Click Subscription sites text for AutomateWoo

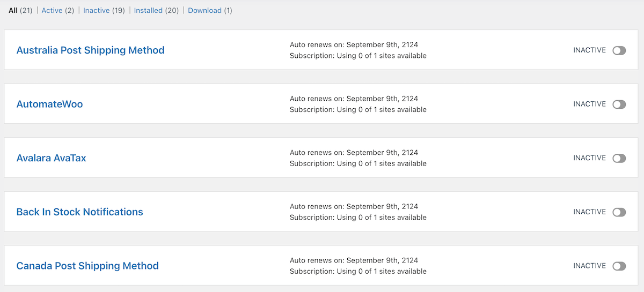[358, 110]
